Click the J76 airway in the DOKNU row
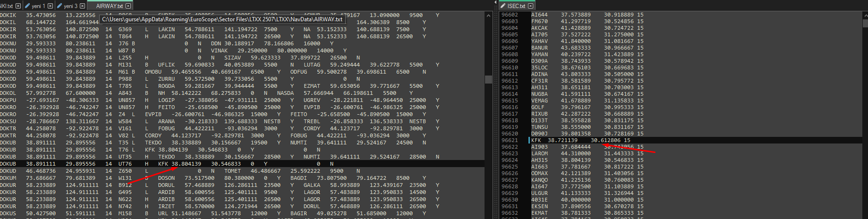 pyautogui.click(x=123, y=43)
